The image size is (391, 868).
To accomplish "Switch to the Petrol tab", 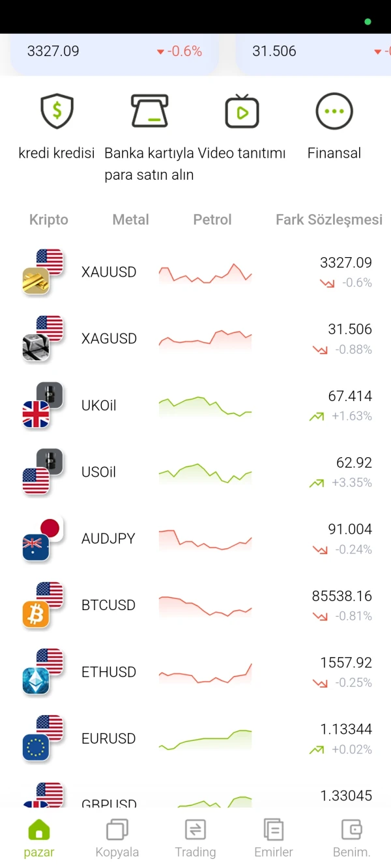I will [212, 220].
